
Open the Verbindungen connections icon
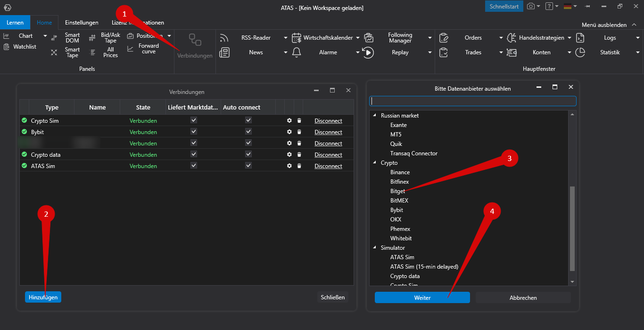tap(195, 40)
